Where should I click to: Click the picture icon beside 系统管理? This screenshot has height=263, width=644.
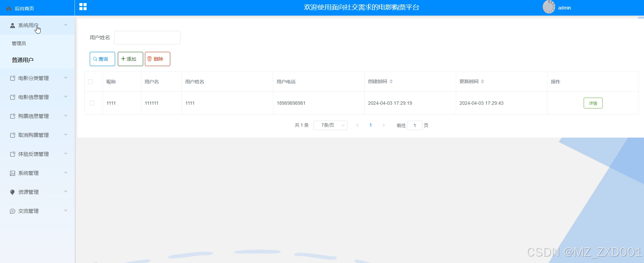click(13, 173)
